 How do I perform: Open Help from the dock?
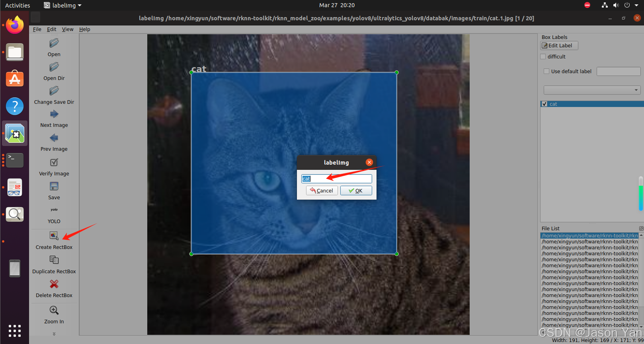(x=15, y=106)
